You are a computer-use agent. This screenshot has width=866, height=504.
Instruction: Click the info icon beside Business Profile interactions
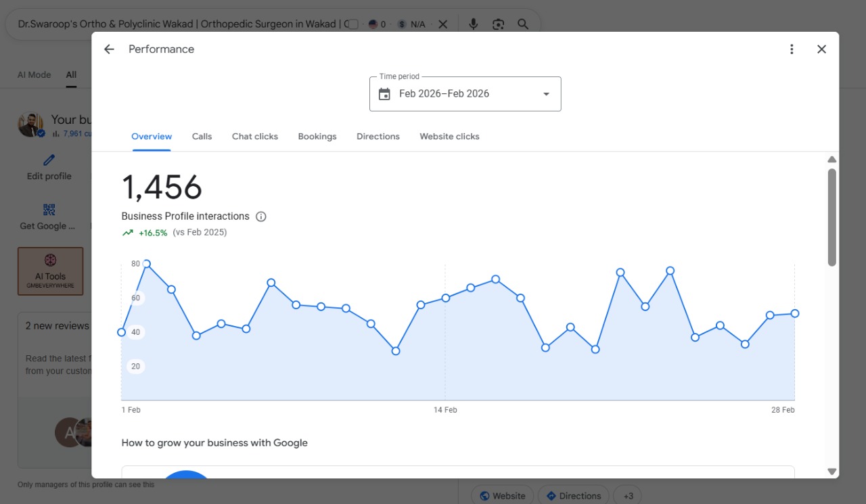pyautogui.click(x=261, y=216)
